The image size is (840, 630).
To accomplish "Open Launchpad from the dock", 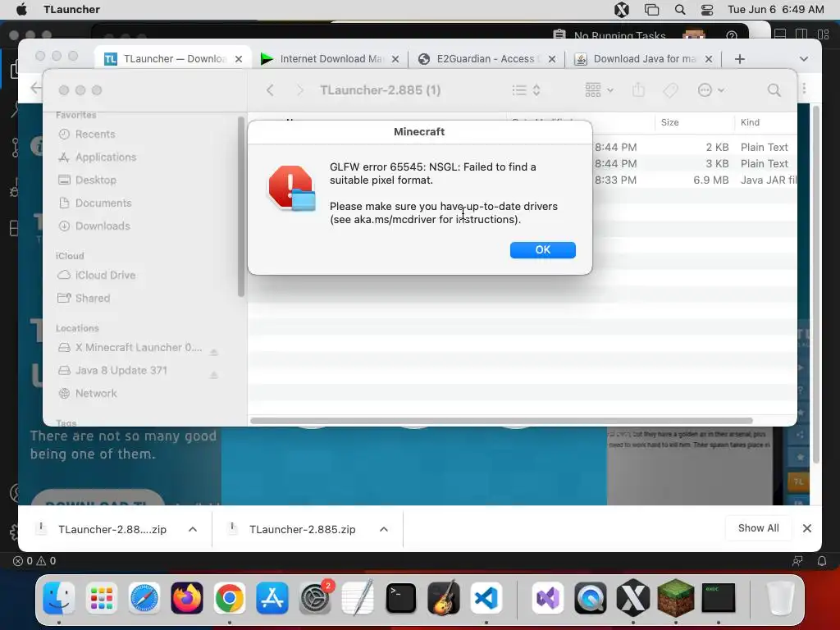I will click(x=101, y=598).
